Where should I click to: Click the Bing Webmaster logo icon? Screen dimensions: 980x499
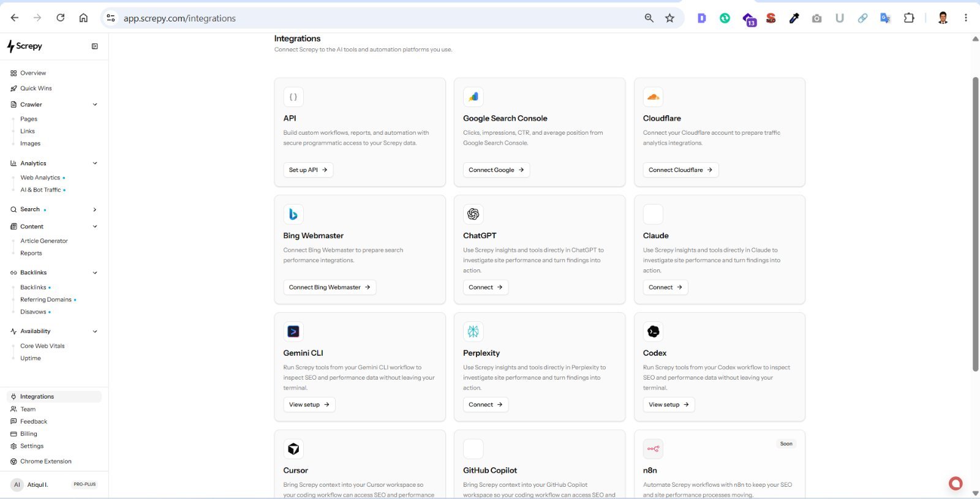point(293,214)
